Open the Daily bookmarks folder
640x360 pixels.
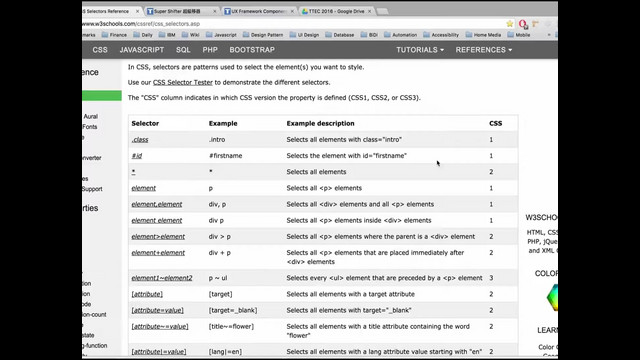pyautogui.click(x=143, y=35)
